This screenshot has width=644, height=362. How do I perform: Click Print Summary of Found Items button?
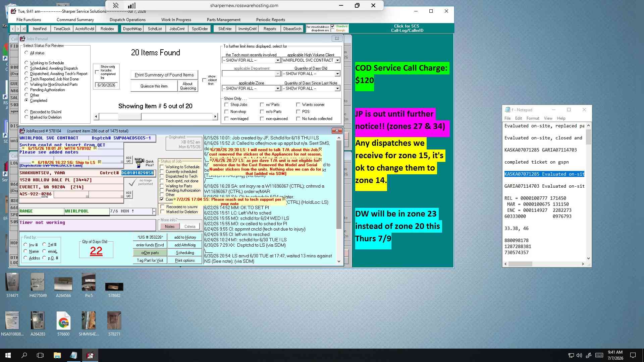[x=164, y=75]
